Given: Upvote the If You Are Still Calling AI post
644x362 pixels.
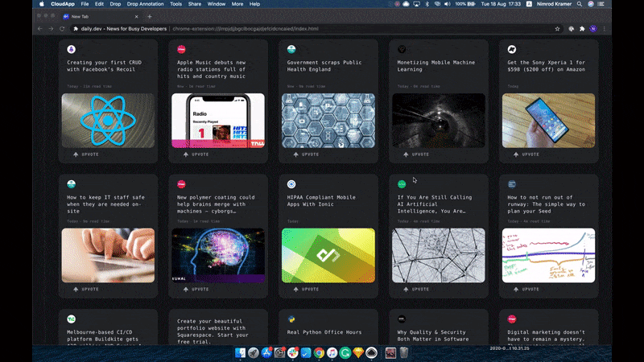Looking at the screenshot, I should 416,290.
